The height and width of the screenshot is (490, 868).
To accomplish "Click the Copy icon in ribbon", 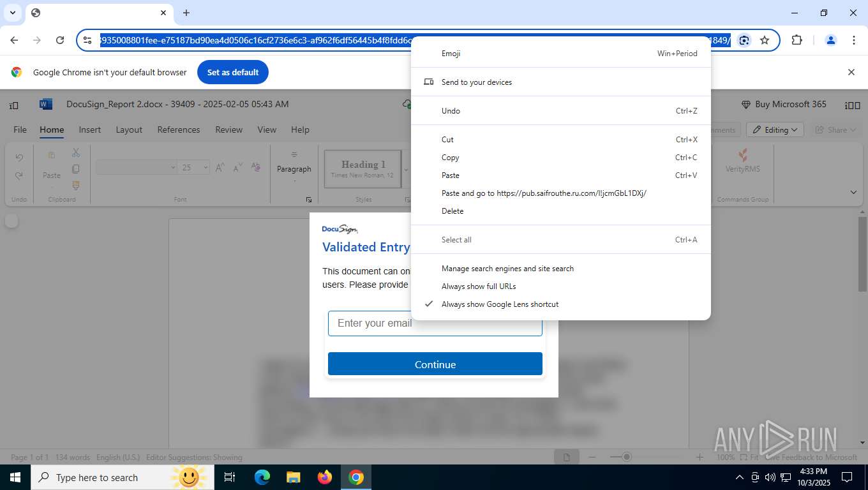I will pyautogui.click(x=76, y=169).
